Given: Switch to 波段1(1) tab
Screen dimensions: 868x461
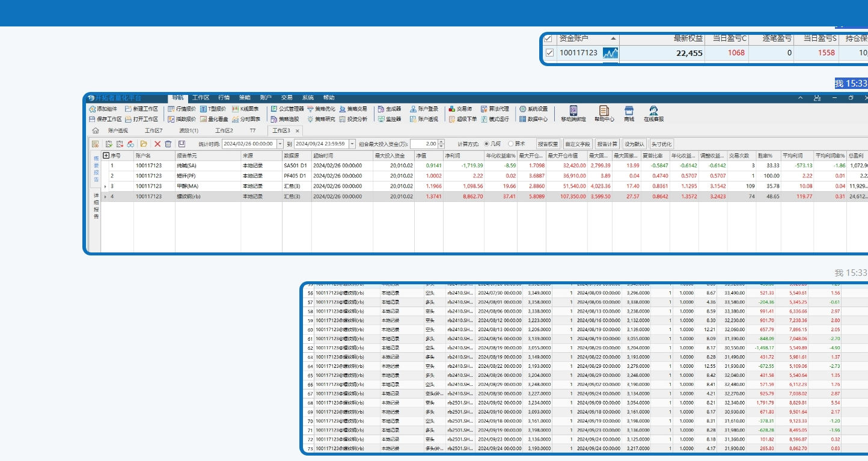Looking at the screenshot, I should coord(189,130).
